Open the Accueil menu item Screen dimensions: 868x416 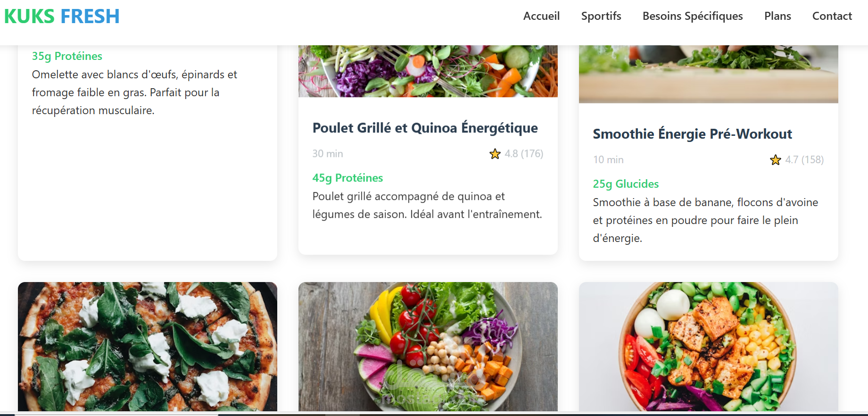(x=541, y=16)
